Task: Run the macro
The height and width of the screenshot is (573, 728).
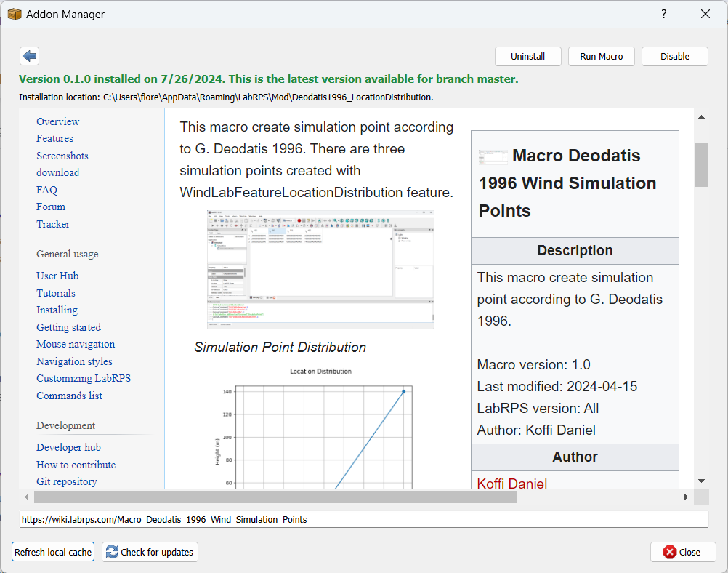Action: (x=601, y=57)
